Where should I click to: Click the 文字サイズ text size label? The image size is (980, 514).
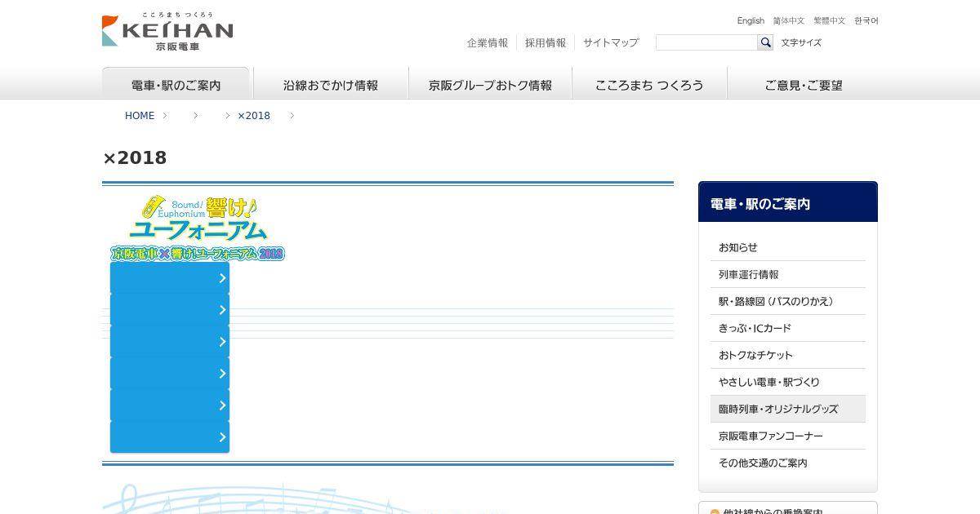(801, 42)
